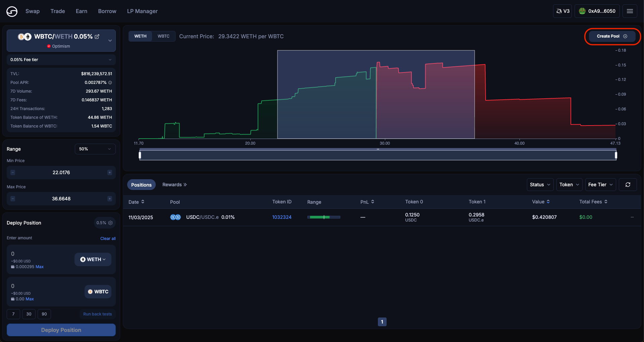Click Pool APR info icon

click(x=110, y=83)
